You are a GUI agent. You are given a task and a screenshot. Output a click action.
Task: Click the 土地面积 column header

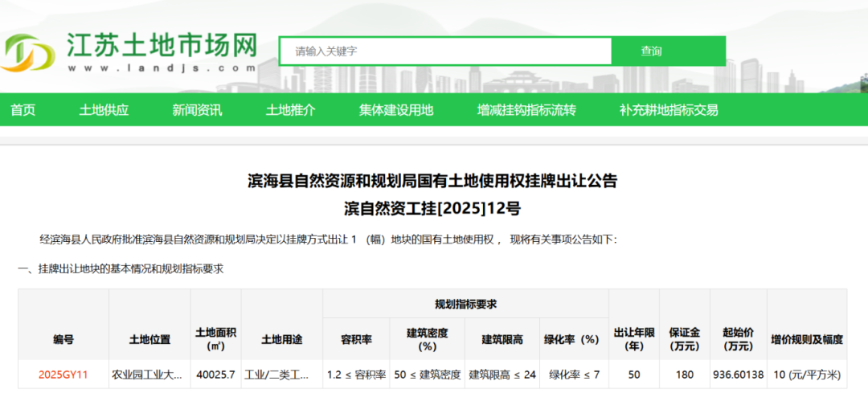tap(215, 338)
